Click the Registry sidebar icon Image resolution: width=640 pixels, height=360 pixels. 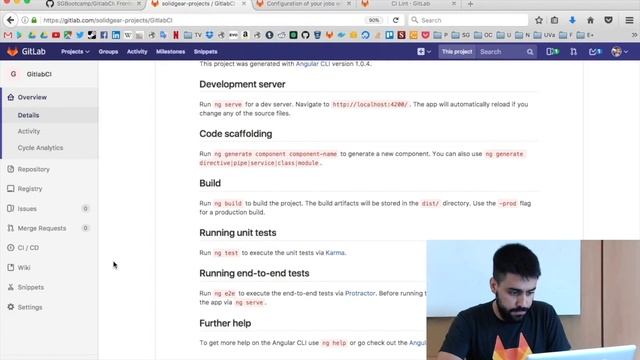(x=11, y=189)
